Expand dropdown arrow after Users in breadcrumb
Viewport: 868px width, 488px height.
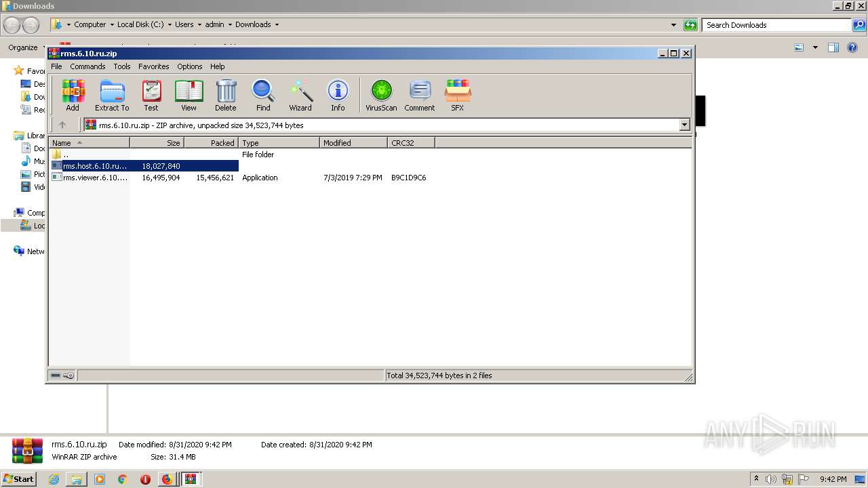point(199,24)
